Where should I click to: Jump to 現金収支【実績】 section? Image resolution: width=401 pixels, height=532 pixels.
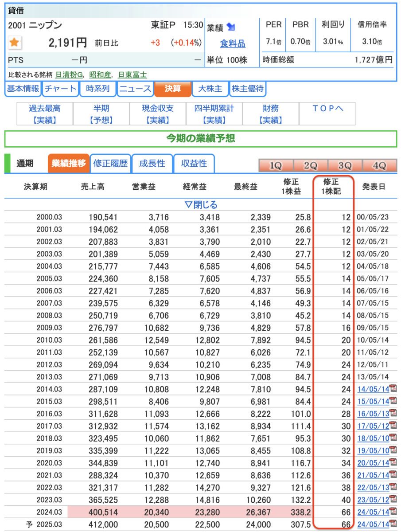point(158,114)
